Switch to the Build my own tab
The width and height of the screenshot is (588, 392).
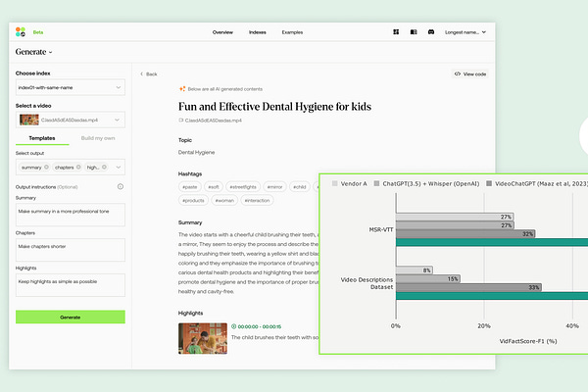point(98,138)
